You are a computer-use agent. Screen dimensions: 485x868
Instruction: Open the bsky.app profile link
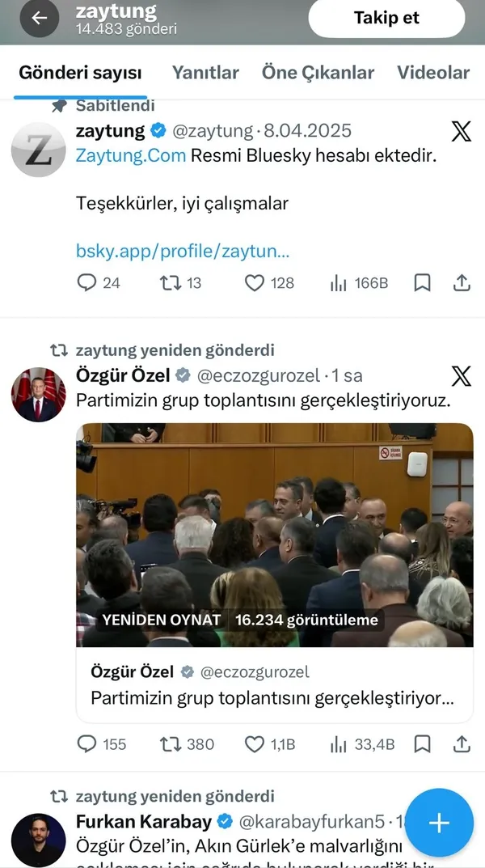click(183, 251)
